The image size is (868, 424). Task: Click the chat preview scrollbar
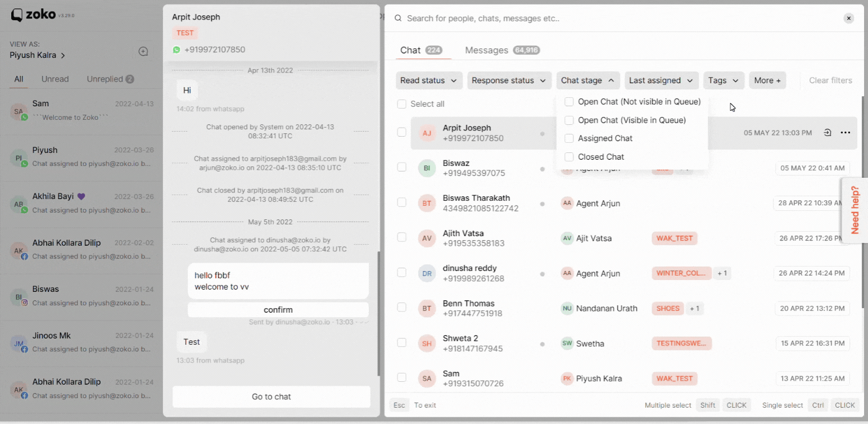click(378, 314)
